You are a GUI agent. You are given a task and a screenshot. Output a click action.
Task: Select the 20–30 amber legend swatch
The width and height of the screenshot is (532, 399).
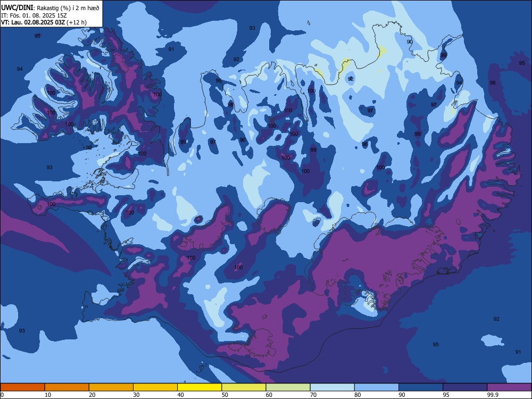pos(111,387)
